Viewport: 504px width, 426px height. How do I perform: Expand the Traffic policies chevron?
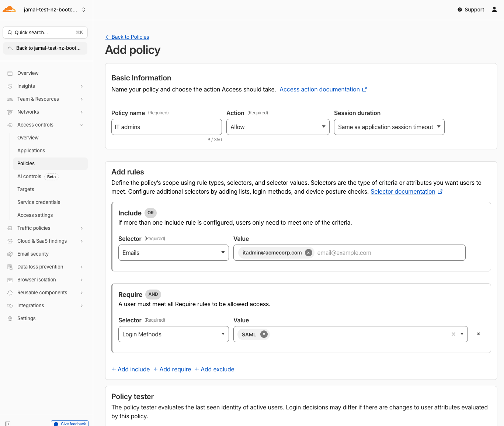(x=81, y=228)
